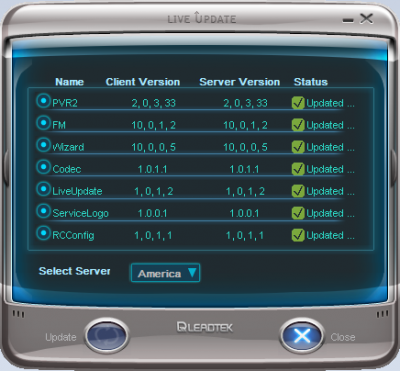Image resolution: width=400 pixels, height=371 pixels.
Task: Click the Status column header
Action: pos(311,82)
